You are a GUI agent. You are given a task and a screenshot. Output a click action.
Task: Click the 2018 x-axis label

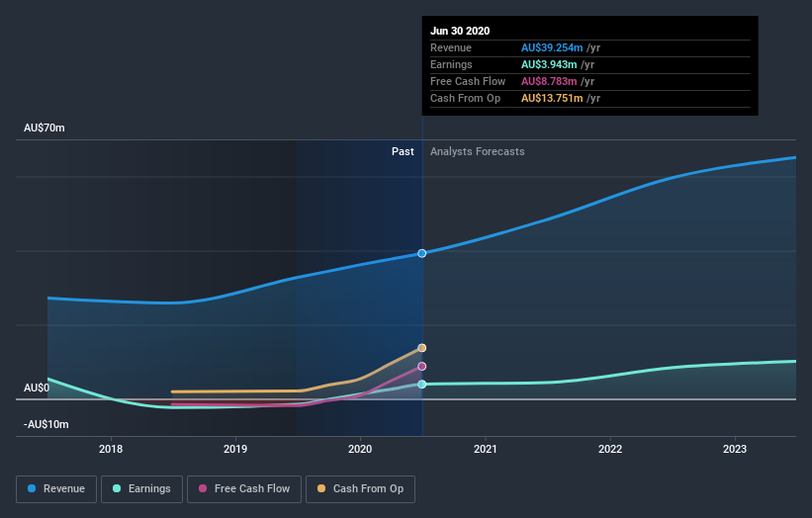tap(111, 449)
